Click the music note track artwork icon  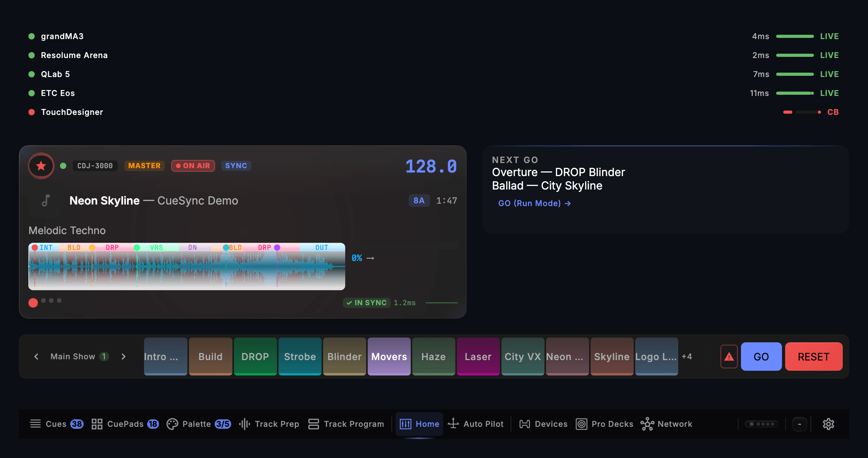click(x=46, y=201)
